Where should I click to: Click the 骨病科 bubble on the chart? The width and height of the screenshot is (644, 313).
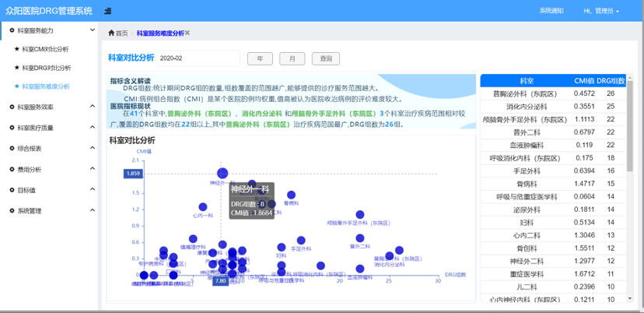tap(291, 195)
